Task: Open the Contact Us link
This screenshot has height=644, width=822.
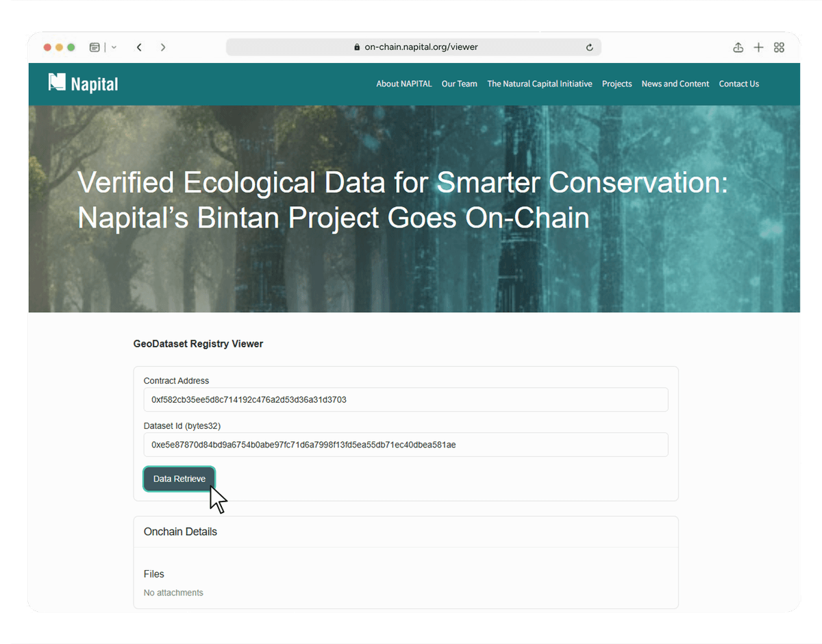Action: pyautogui.click(x=738, y=84)
